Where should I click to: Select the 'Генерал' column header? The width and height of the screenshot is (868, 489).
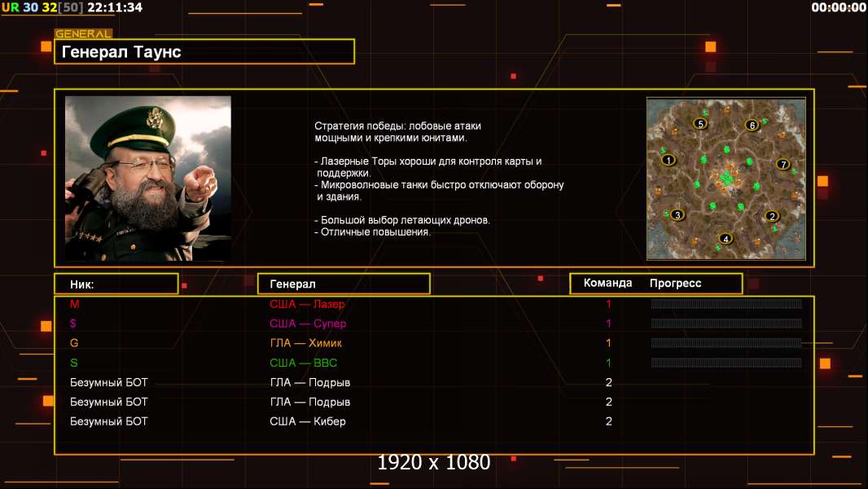(344, 284)
